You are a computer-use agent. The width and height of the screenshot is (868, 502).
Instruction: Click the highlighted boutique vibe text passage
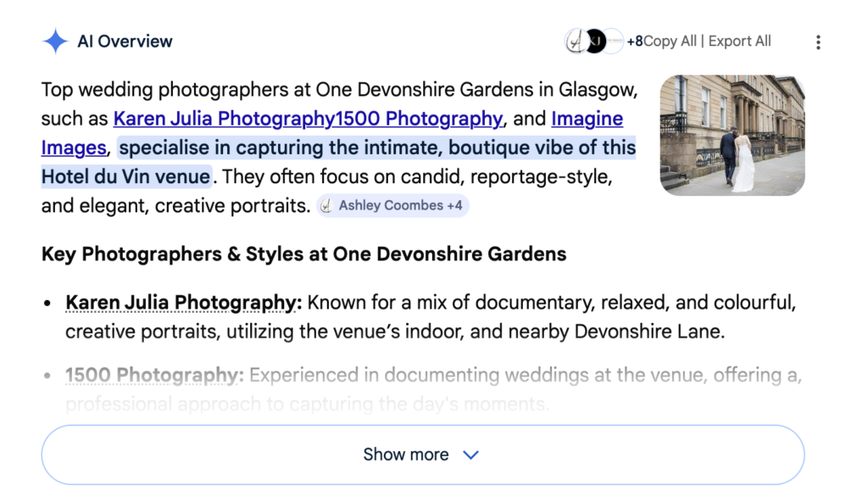376,148
